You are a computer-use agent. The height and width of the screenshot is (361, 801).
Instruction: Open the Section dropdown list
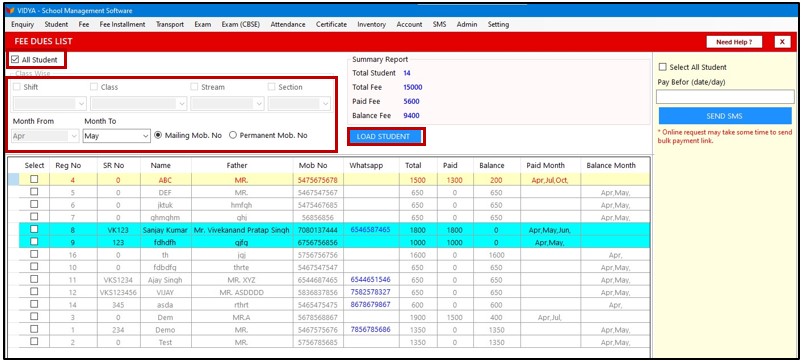pos(299,104)
